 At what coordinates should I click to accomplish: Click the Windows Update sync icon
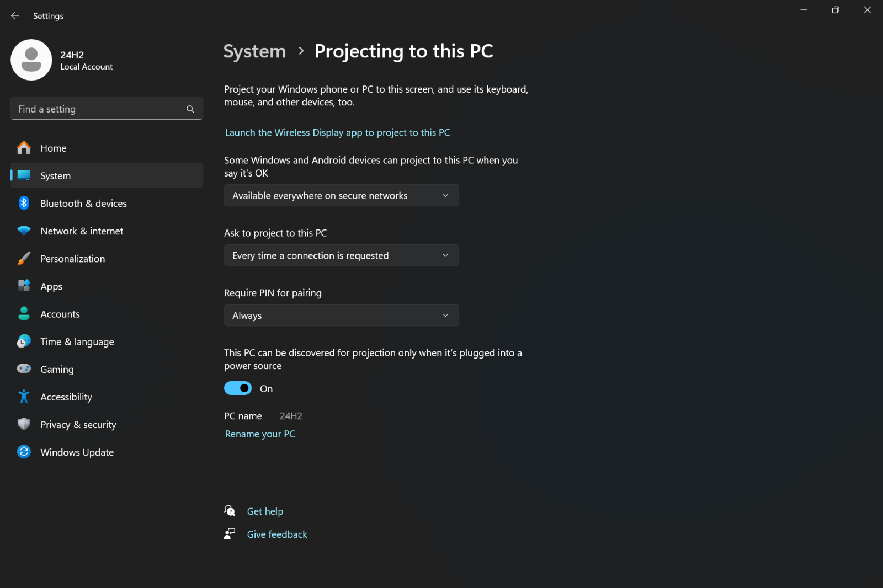(x=24, y=452)
